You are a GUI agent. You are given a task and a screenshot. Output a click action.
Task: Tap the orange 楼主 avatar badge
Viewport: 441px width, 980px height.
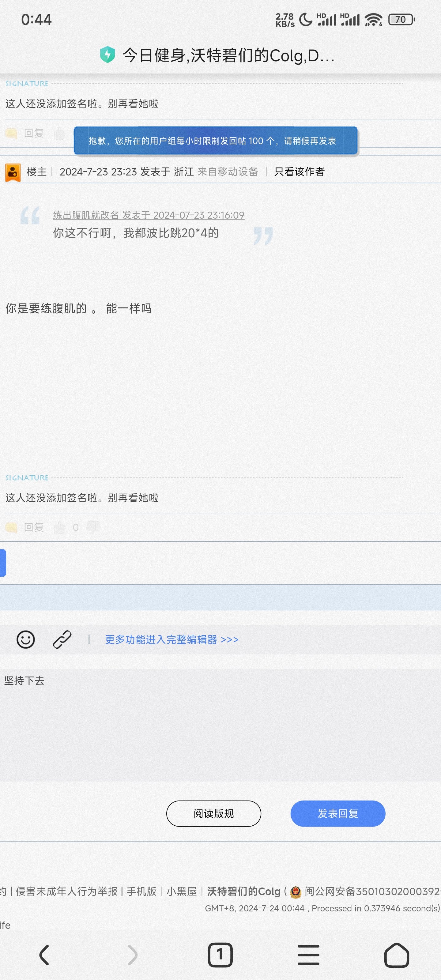pyautogui.click(x=13, y=172)
